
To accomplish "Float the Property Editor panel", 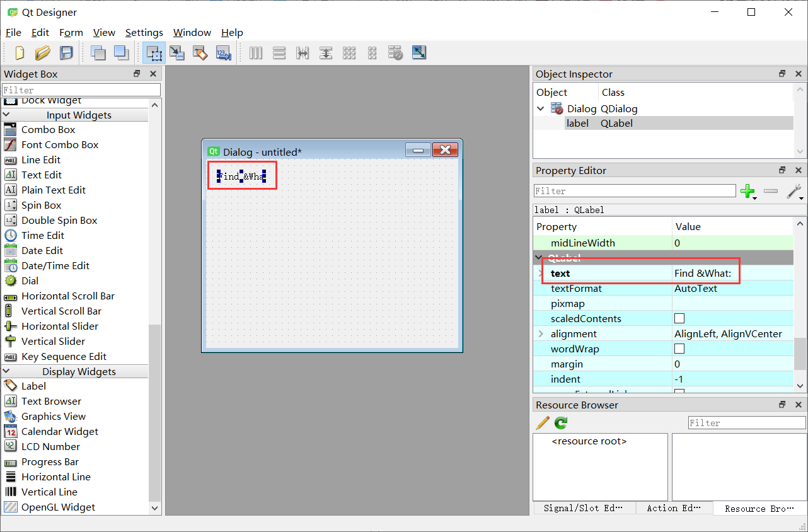I will [x=782, y=170].
